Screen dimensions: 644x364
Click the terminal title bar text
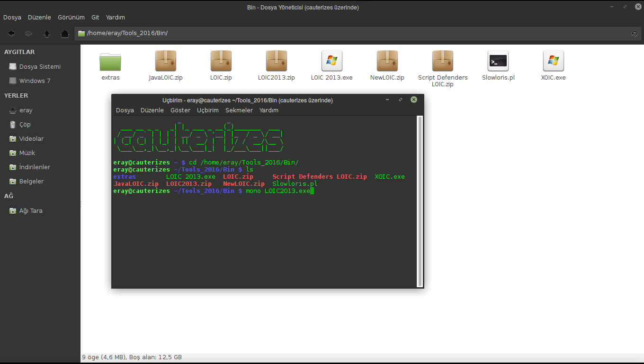click(248, 100)
